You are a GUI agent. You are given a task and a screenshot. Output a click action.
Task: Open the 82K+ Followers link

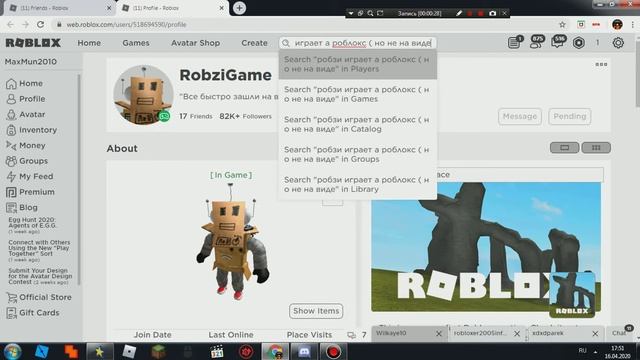point(245,116)
